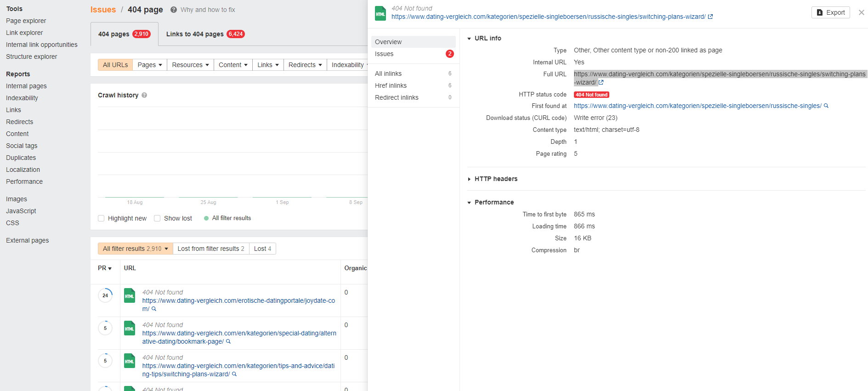Click the highlighted Full URL text
This screenshot has width=868, height=391.
point(720,78)
